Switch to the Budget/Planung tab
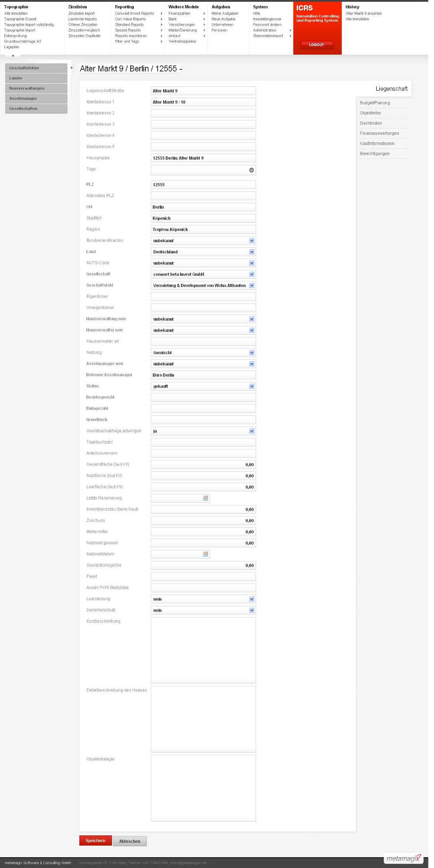 (375, 103)
